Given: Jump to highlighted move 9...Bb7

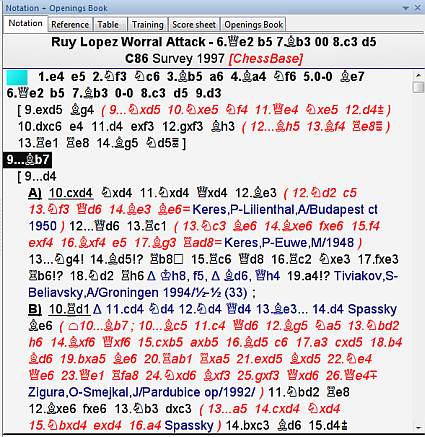Looking at the screenshot, I should 28,160.
